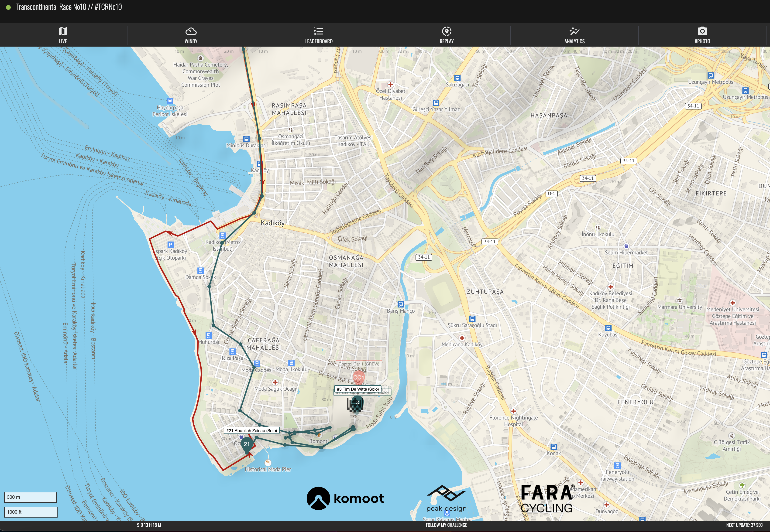This screenshot has width=770, height=532.
Task: Click the CC1 control car marker
Action: 358,377
